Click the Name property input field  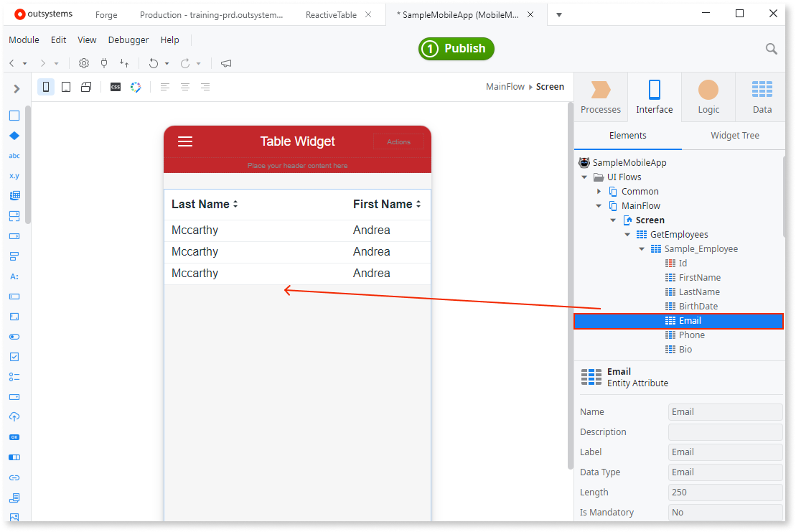tap(725, 411)
